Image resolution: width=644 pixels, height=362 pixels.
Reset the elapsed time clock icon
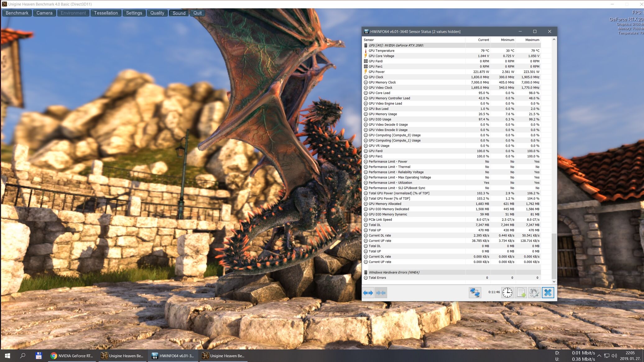click(507, 293)
